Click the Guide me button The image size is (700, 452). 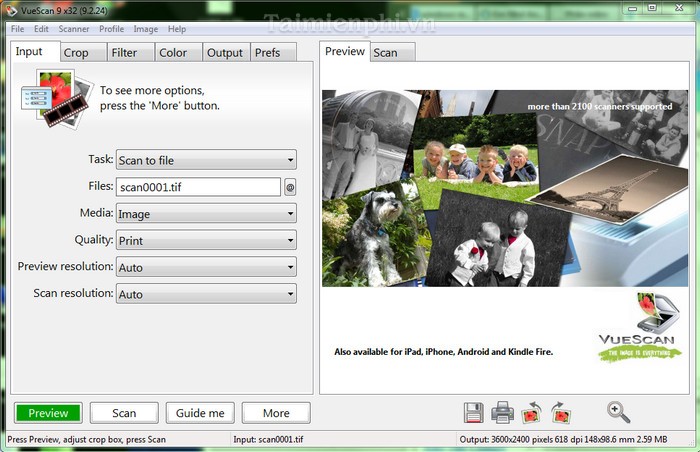pyautogui.click(x=200, y=413)
